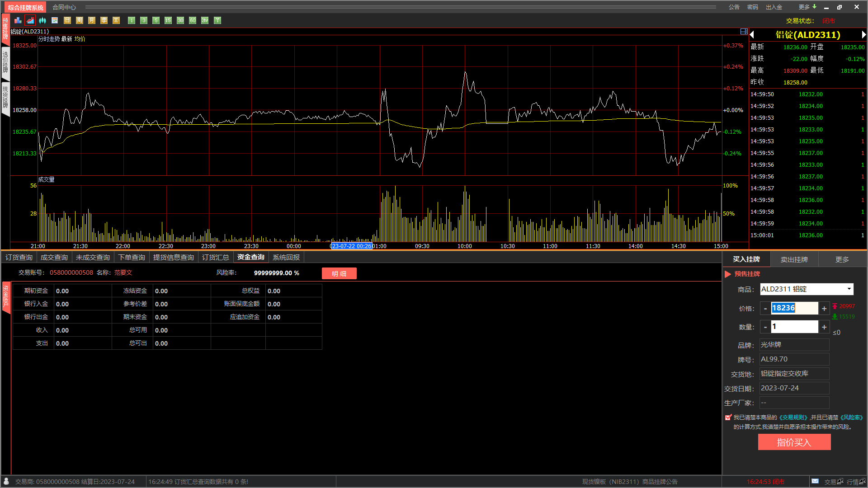This screenshot has width=868, height=488.
Task: Select the 2hr period icon
Action: [205, 20]
